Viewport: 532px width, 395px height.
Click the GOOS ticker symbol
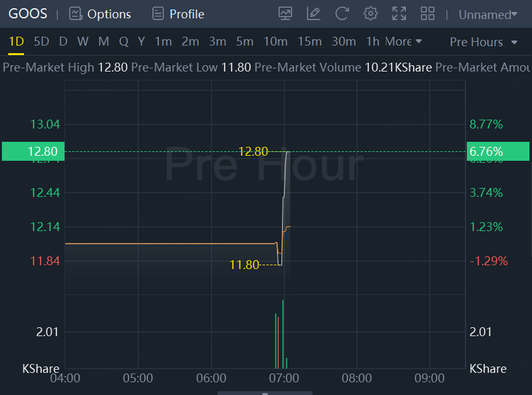(28, 14)
